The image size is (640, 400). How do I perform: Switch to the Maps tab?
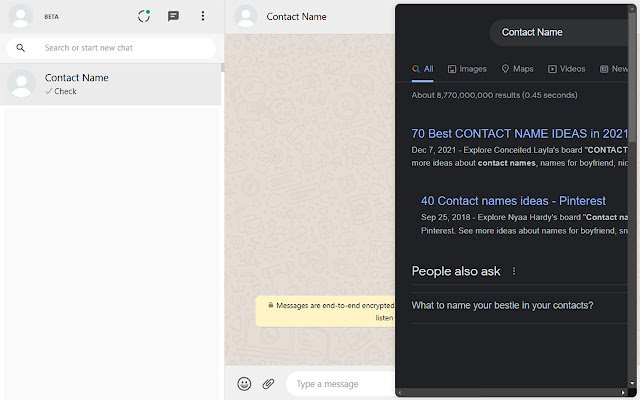518,69
